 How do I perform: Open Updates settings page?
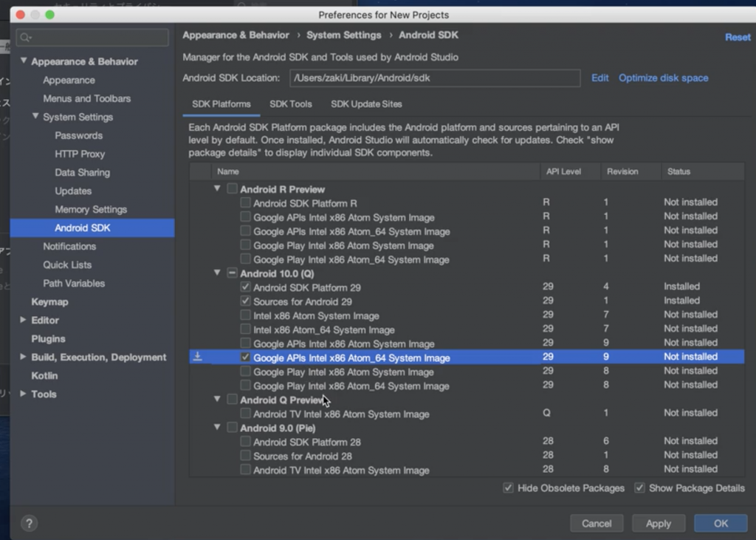(x=73, y=191)
